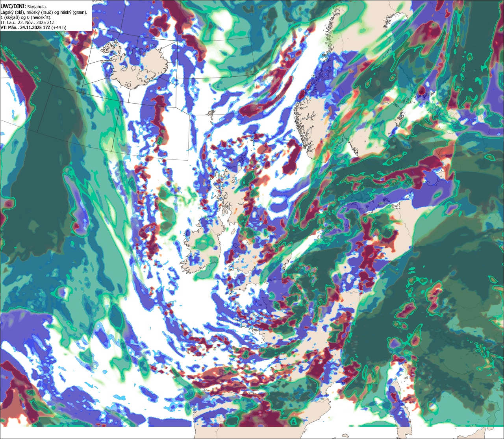Click the valid time "VT: Mán.. 24.11.2025 17Z"
Image resolution: width=504 pixels, height=439 pixels.
(x=25, y=28)
